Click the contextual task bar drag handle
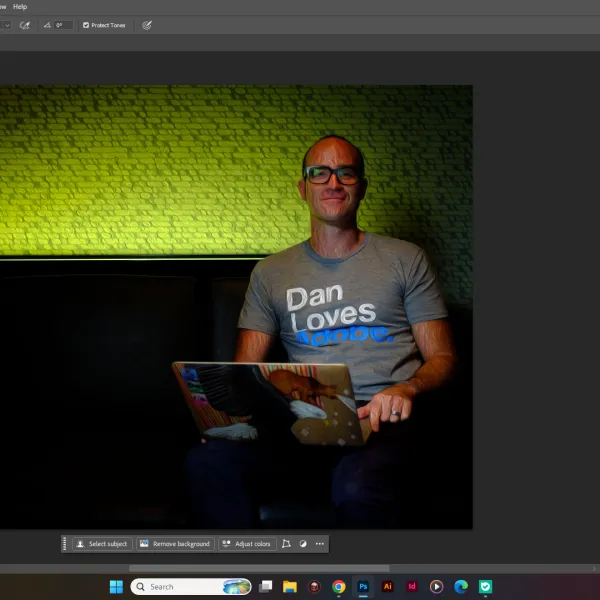600x600 pixels. pos(65,544)
